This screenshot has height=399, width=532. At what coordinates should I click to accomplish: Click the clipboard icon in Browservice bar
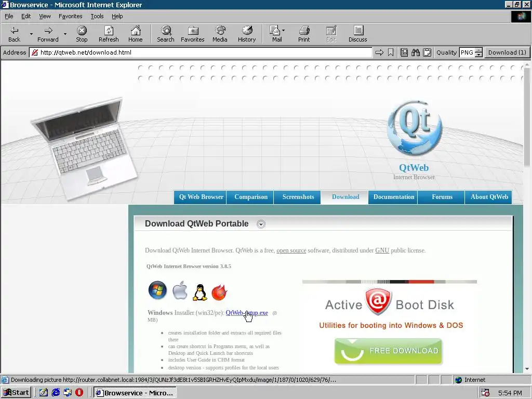pos(427,52)
